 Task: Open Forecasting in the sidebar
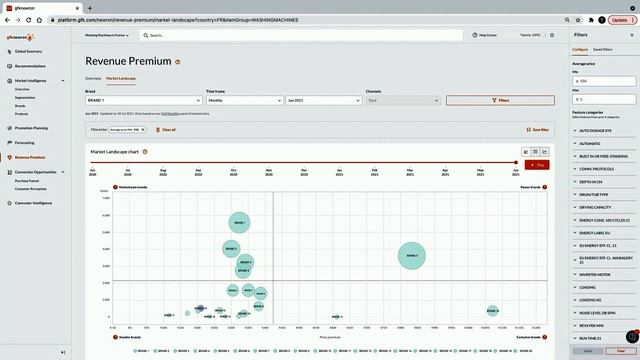tap(24, 143)
